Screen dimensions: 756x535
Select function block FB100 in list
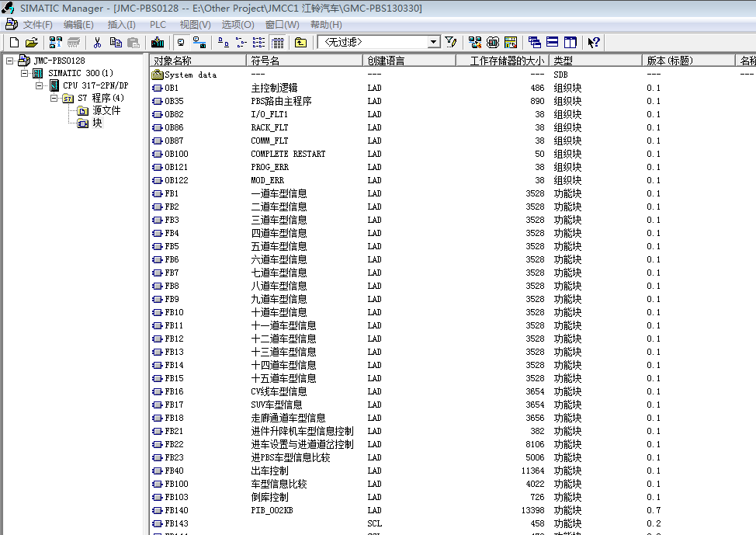(x=170, y=484)
